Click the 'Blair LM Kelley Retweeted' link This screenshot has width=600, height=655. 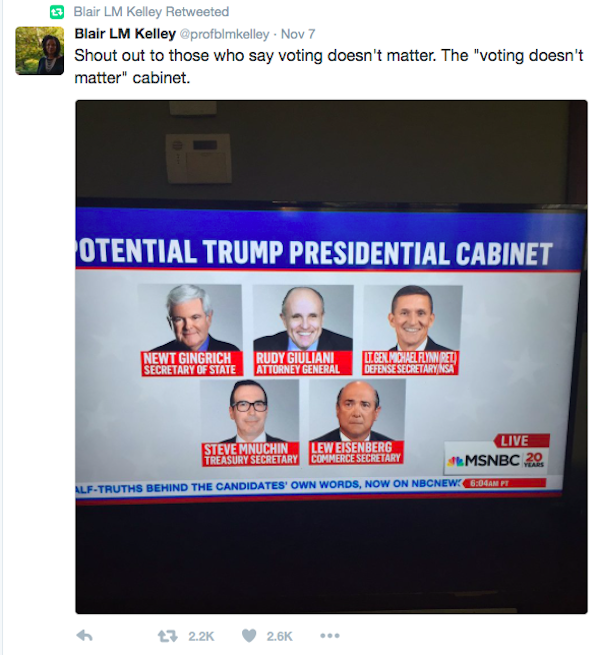click(151, 12)
